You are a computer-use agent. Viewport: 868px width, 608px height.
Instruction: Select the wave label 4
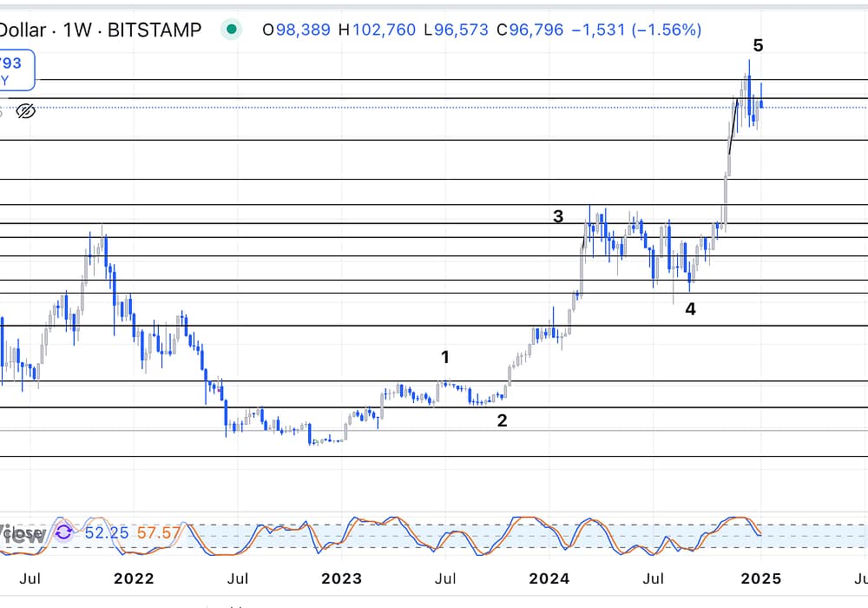pyautogui.click(x=690, y=308)
